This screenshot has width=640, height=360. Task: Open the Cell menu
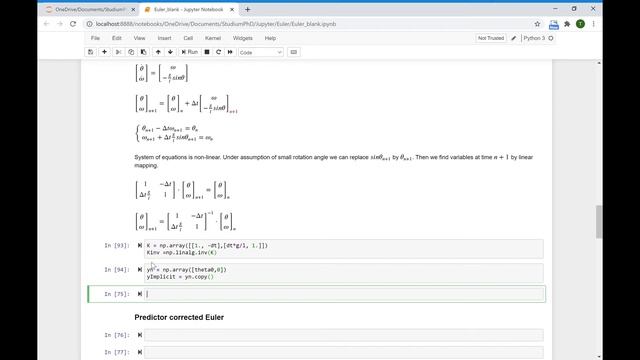click(x=188, y=38)
